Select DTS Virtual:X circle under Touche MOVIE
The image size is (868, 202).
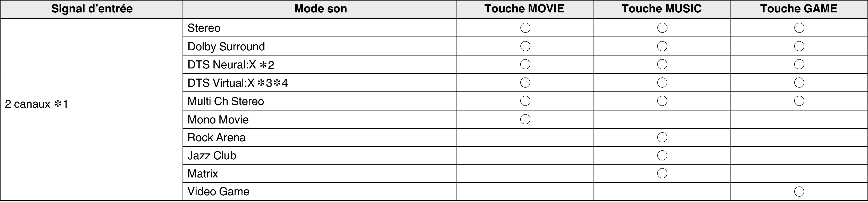click(525, 83)
